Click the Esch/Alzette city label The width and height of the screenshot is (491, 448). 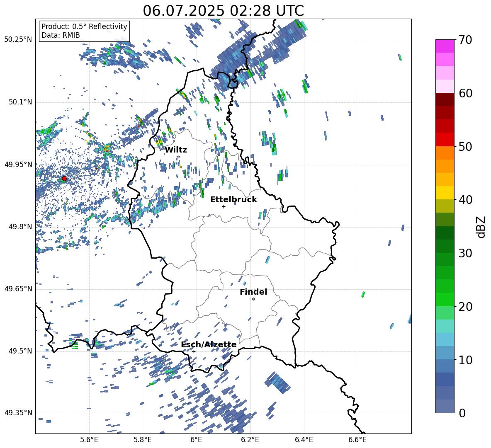209,345
